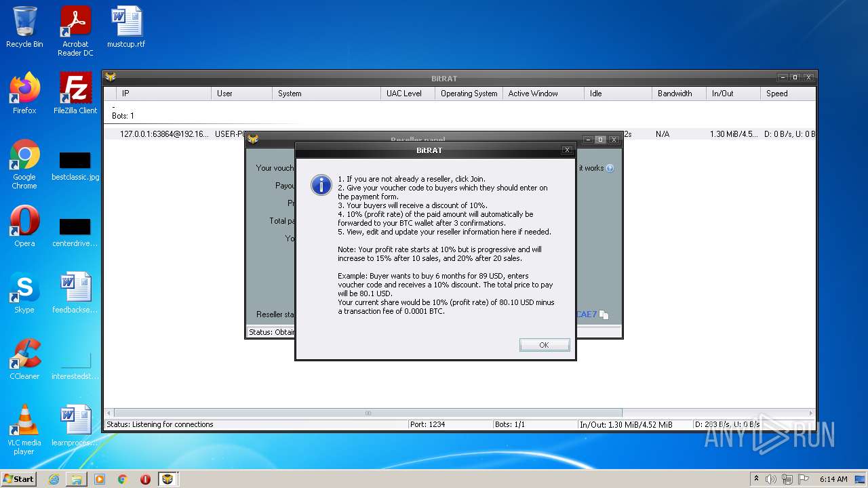Click the 6:14 AM system clock
The height and width of the screenshot is (488, 868).
[x=833, y=479]
